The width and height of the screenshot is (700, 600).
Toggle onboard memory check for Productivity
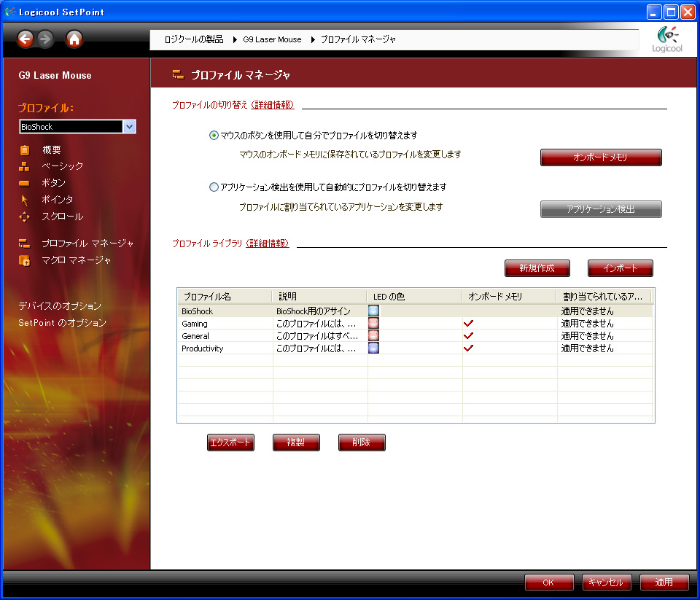click(468, 348)
